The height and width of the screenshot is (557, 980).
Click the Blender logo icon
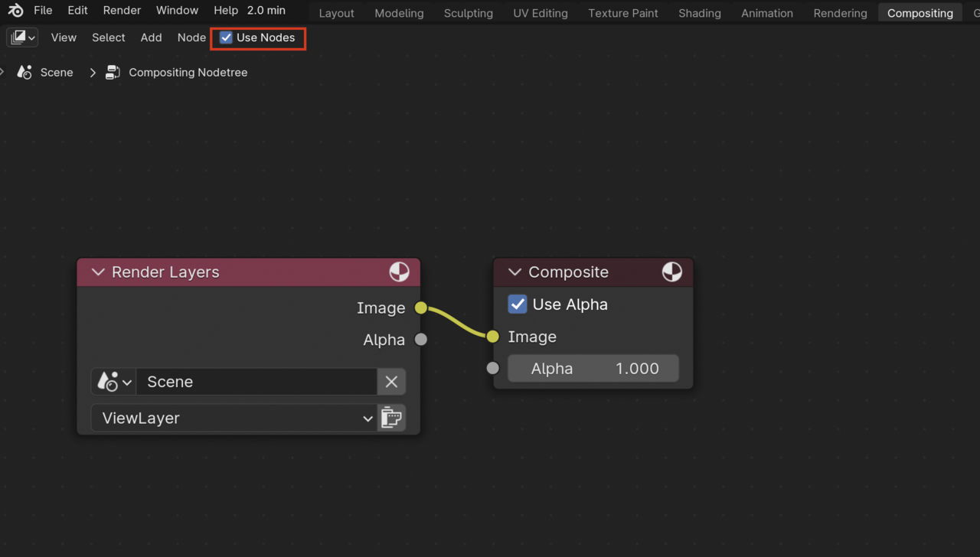[15, 10]
